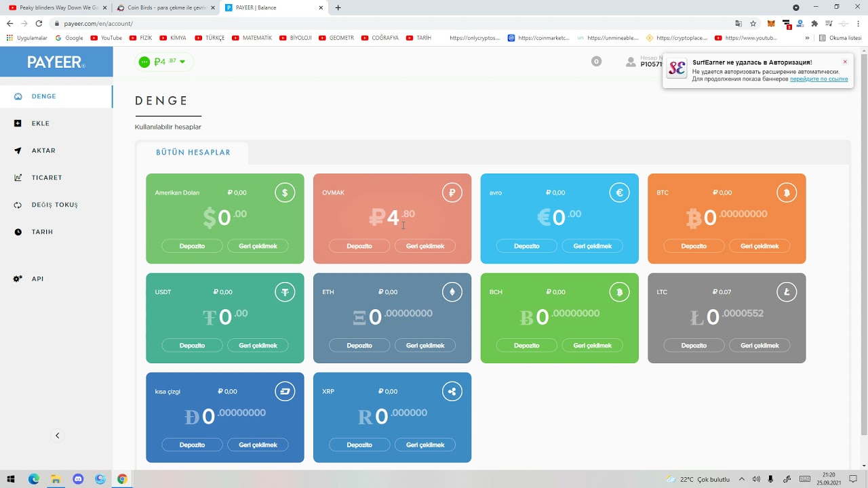Open the COĞRAFYA bookmark

coord(380,38)
